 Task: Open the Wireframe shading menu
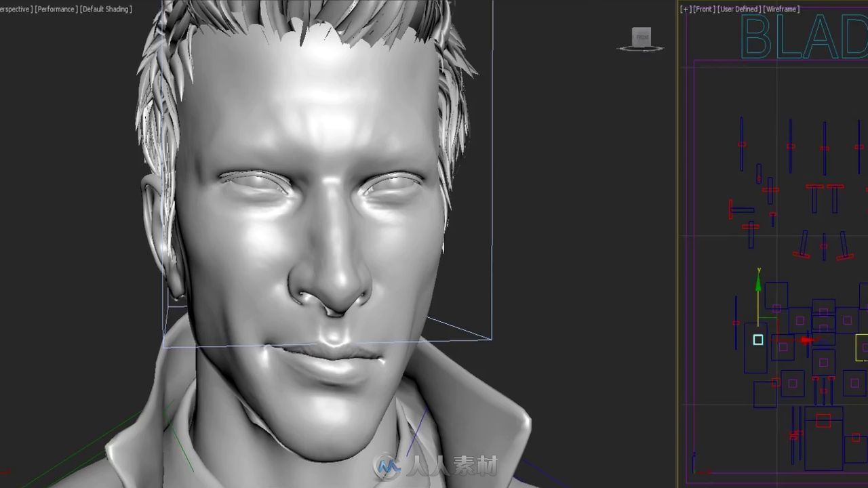tap(781, 9)
